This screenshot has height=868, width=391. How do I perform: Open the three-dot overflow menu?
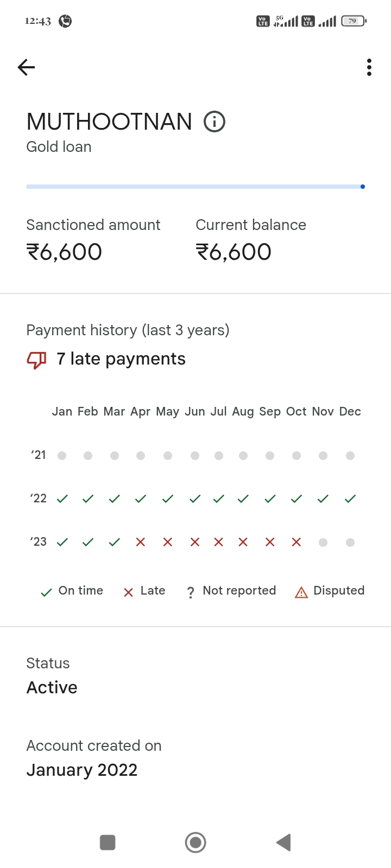coord(369,67)
